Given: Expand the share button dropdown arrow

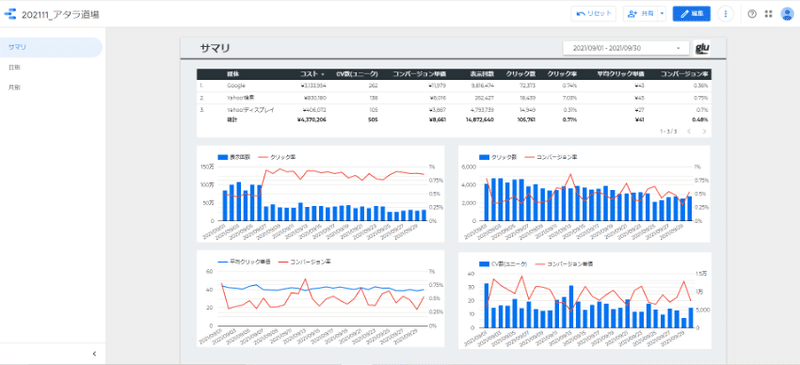Looking at the screenshot, I should point(662,14).
